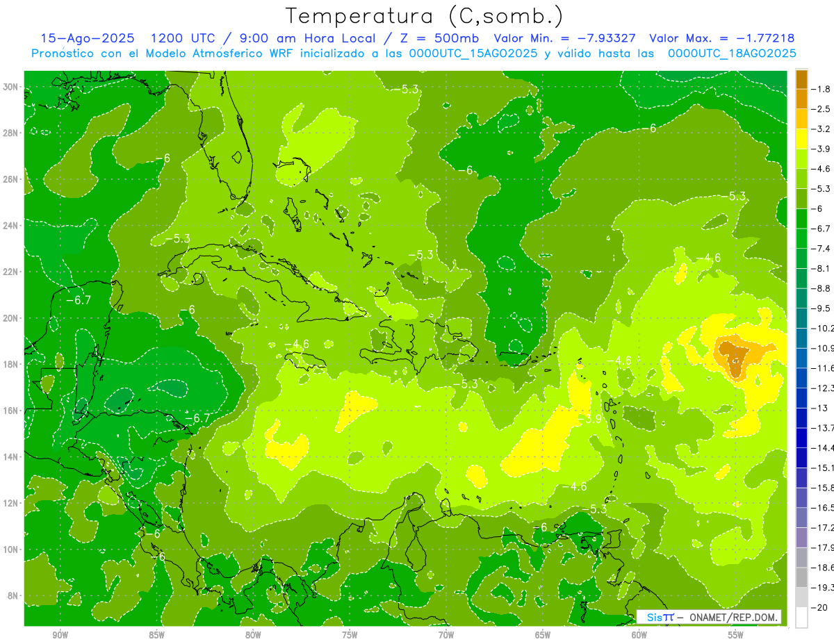
Task: Click legend value '-7.4'
Action: [x=821, y=249]
